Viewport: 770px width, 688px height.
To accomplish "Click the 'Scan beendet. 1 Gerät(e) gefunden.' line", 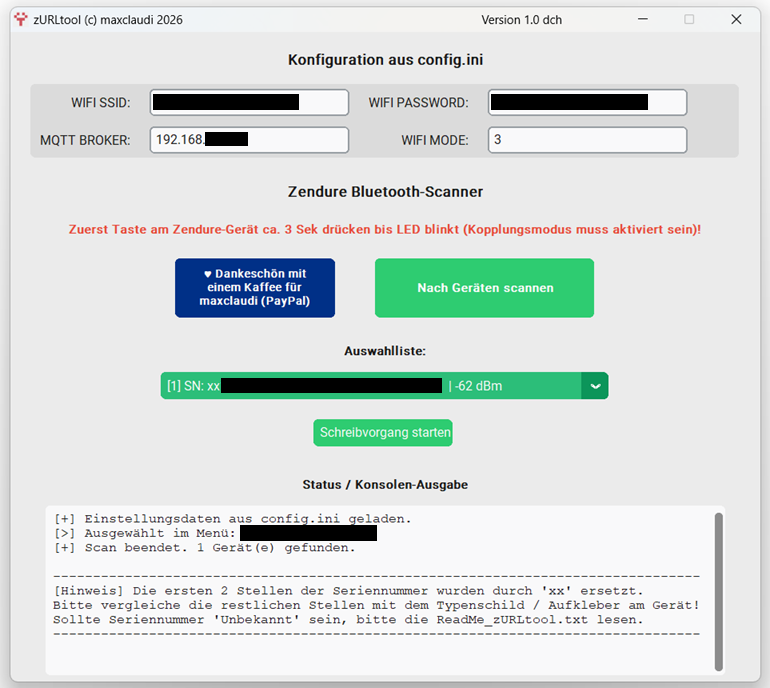I will 204,548.
